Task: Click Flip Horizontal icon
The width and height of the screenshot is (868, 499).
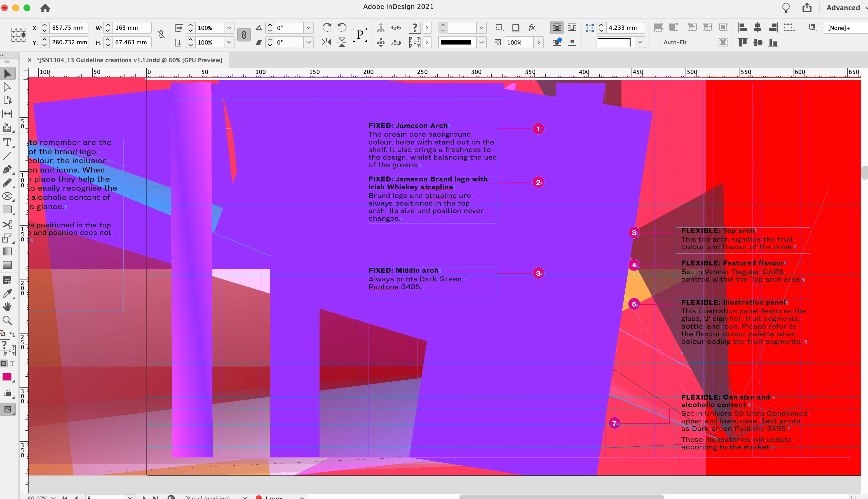Action: [x=326, y=42]
